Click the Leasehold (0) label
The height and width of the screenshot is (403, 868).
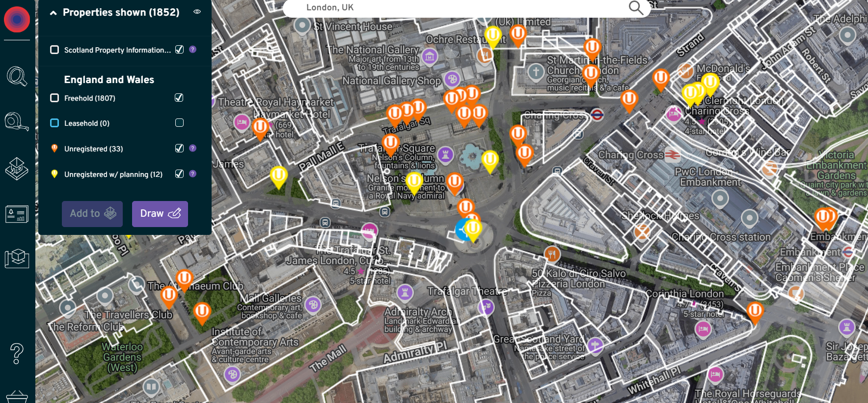(x=87, y=123)
